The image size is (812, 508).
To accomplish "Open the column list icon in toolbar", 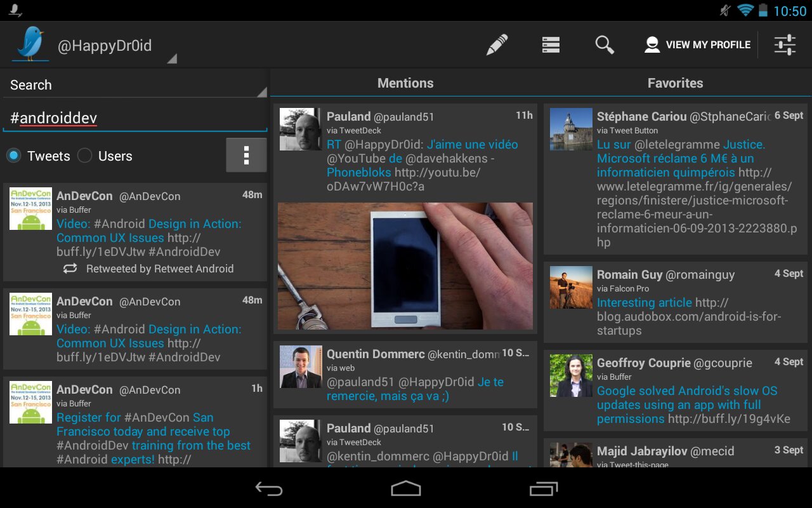I will [x=551, y=45].
